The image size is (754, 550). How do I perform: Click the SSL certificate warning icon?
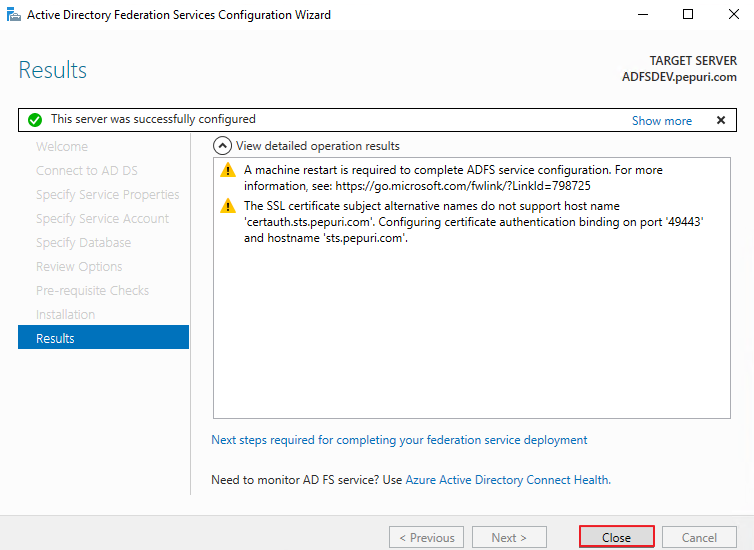tap(227, 206)
